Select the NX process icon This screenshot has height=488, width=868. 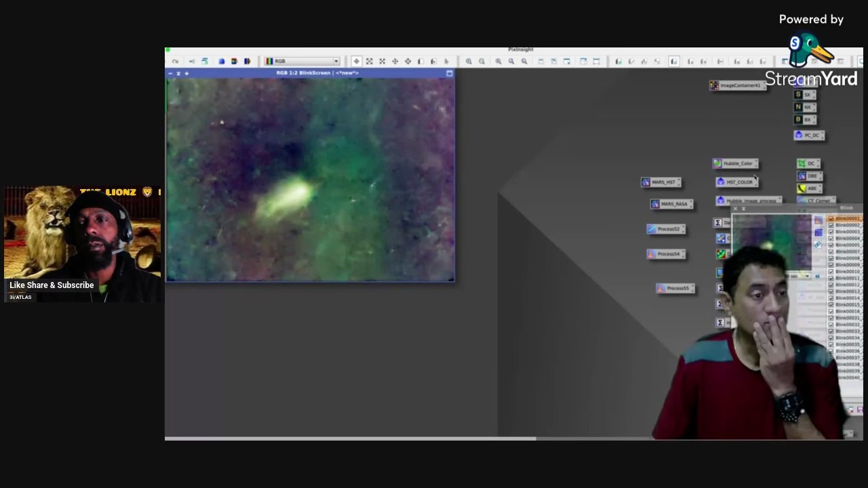pos(804,107)
